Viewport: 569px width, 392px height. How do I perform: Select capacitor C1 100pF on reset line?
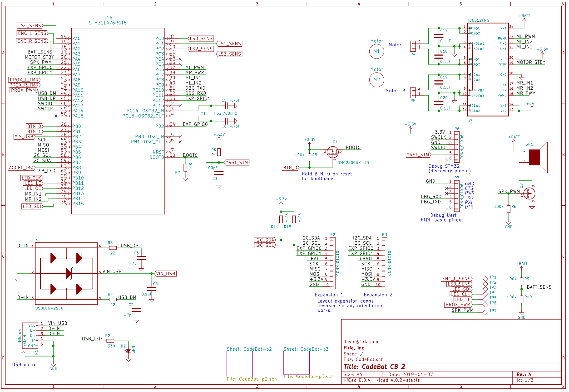pos(219,173)
